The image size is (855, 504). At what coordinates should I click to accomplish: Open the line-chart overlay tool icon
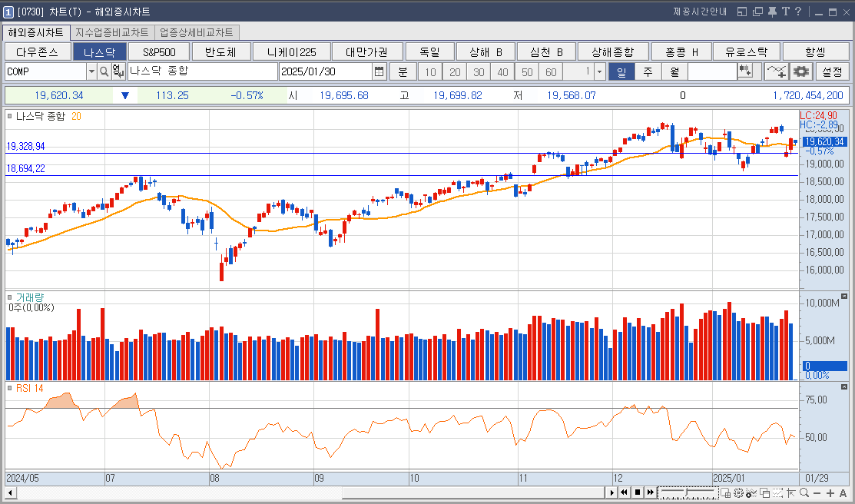[x=775, y=71]
